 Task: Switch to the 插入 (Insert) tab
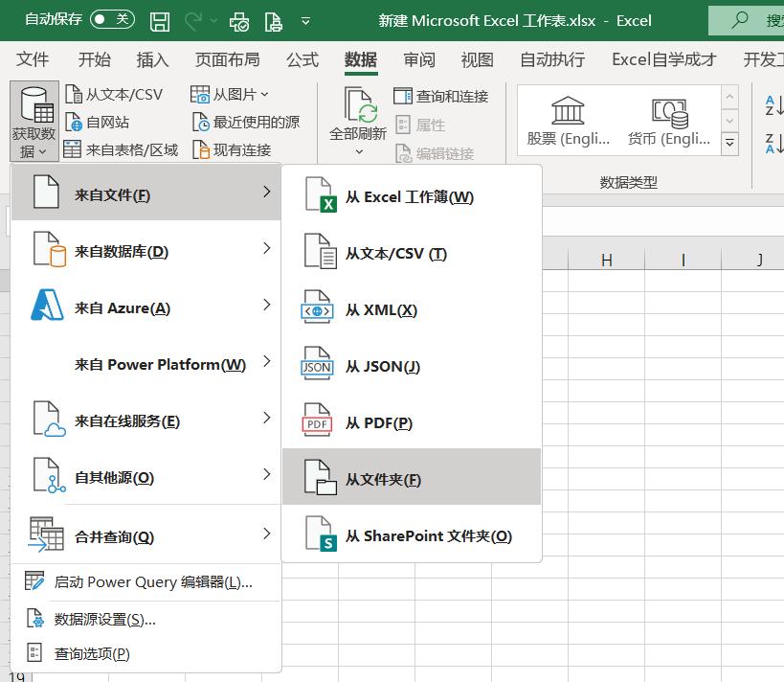[x=152, y=59]
